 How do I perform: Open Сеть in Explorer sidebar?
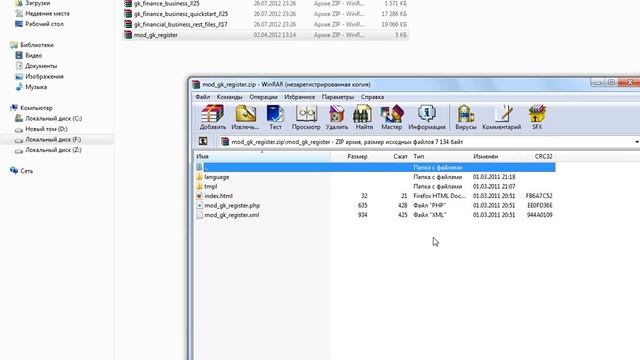27,171
